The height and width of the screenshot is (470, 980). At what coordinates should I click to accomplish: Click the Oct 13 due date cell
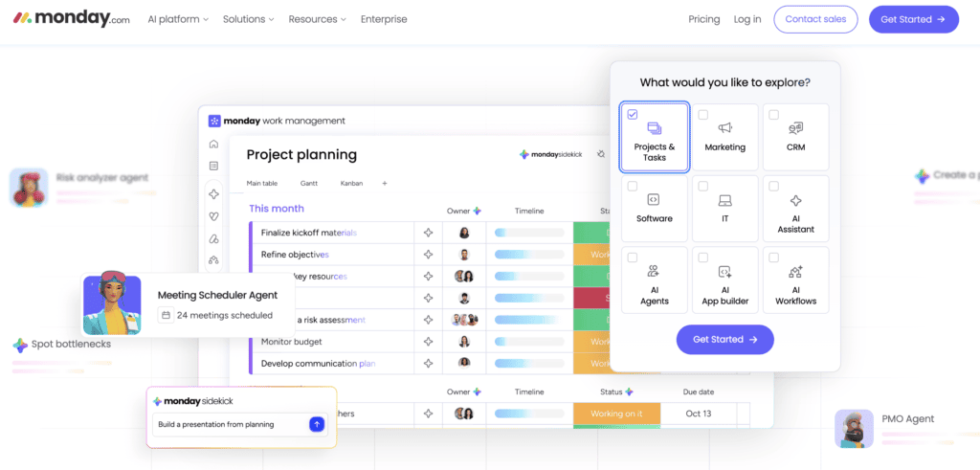tap(698, 414)
